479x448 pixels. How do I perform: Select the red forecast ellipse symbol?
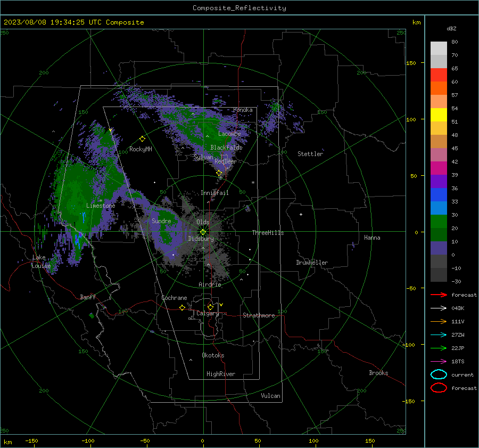pos(439,388)
